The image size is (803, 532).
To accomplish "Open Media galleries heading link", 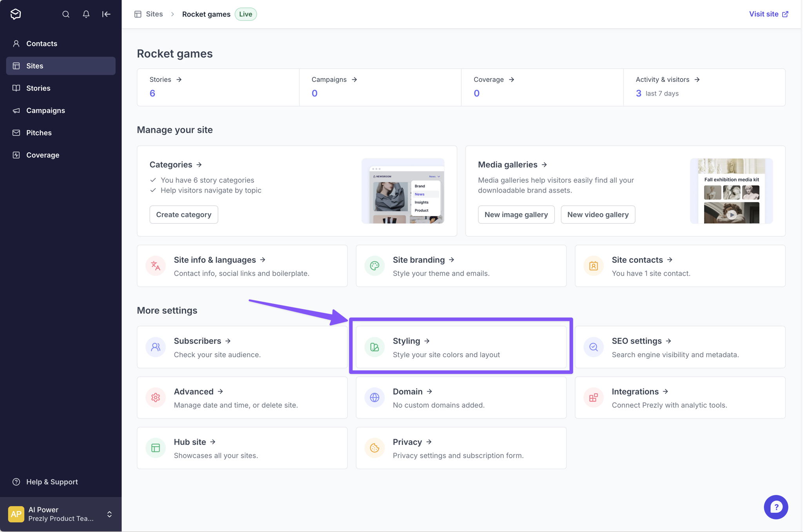I will pyautogui.click(x=512, y=165).
